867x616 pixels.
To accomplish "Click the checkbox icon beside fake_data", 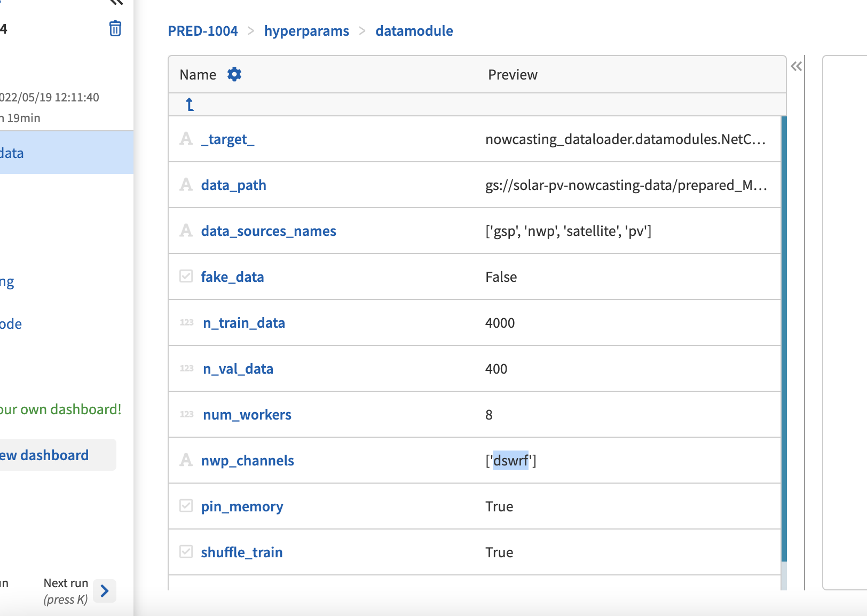I will coord(185,276).
